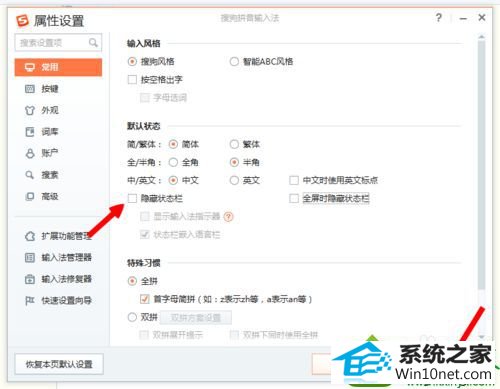500x389 pixels.
Task: Open the 常用 settings tab
Action: (x=58, y=67)
